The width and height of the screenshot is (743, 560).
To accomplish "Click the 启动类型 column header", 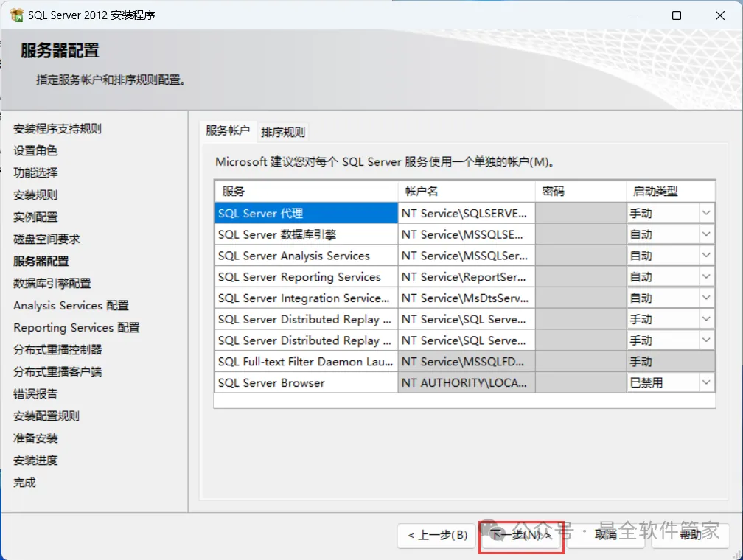I will [671, 192].
